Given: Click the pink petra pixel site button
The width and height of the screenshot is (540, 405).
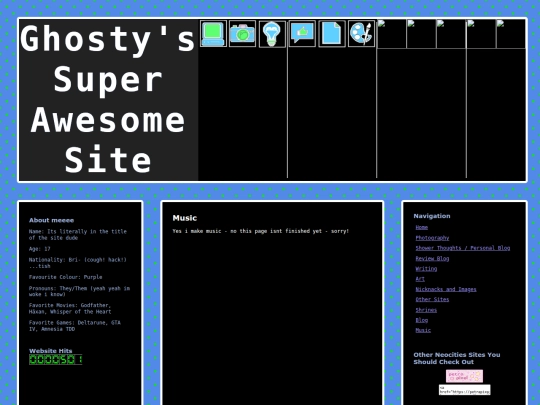Looking at the screenshot, I should click(464, 376).
